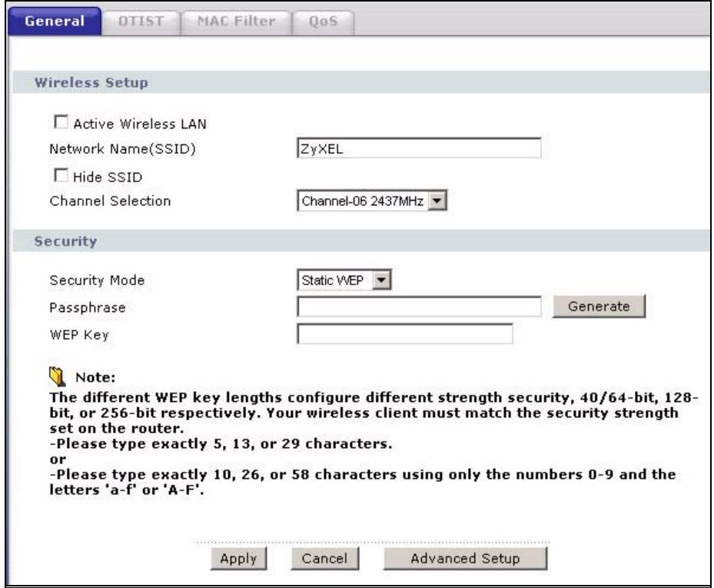Image resolution: width=714 pixels, height=588 pixels.
Task: Click the Network Name (SSID) field
Action: [419, 148]
